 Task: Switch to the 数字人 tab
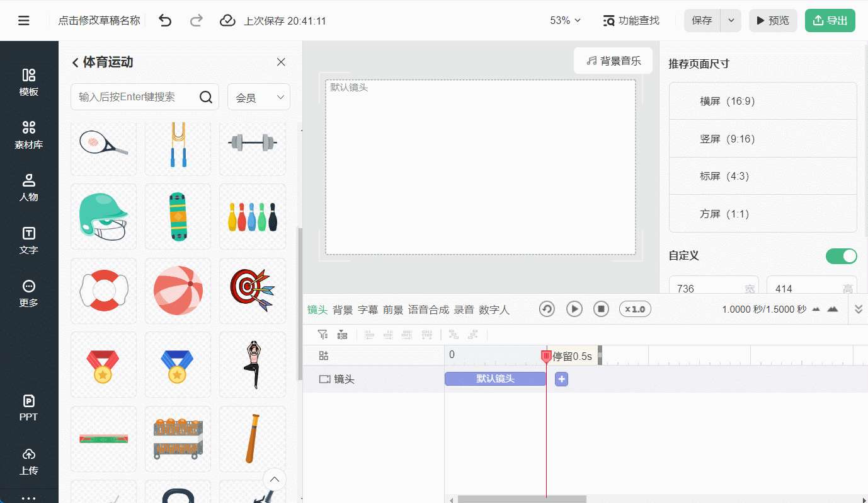tap(494, 309)
